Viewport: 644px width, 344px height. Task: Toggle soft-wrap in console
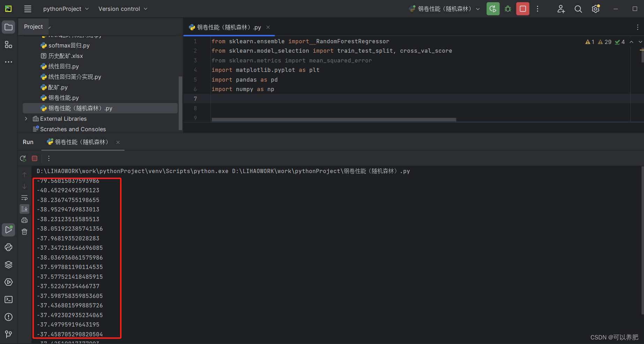pyautogui.click(x=24, y=197)
